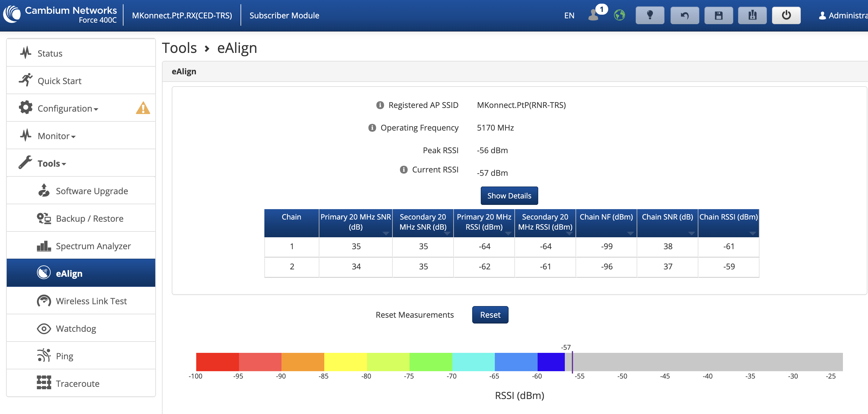Sort by Chain NF (dBm) column arrow
The width and height of the screenshot is (868, 414).
(x=630, y=233)
